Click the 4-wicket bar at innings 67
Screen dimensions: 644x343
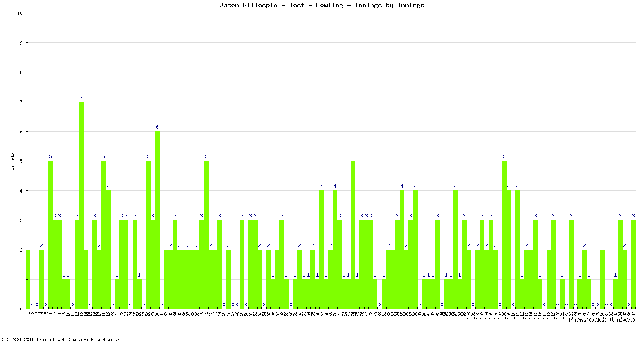coord(322,250)
